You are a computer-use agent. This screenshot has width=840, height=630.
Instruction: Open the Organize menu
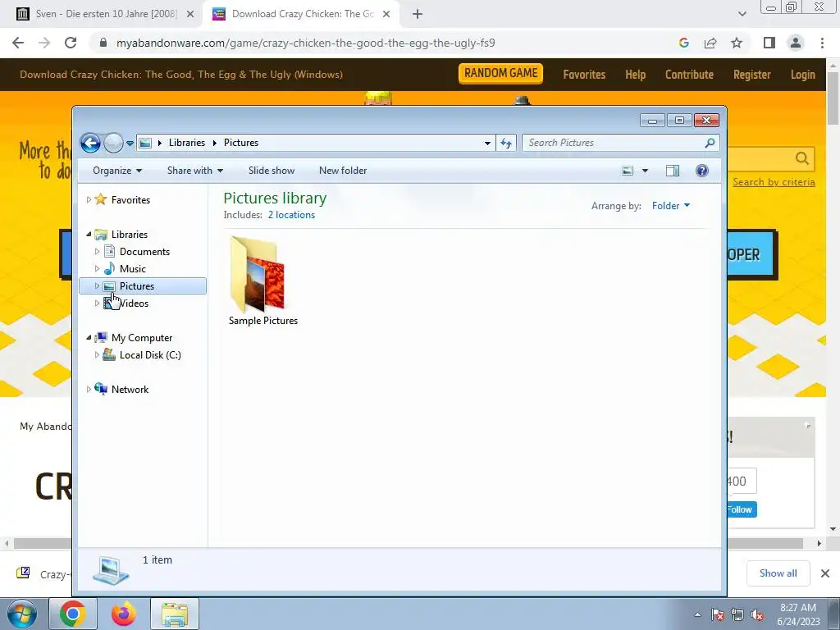pos(116,171)
